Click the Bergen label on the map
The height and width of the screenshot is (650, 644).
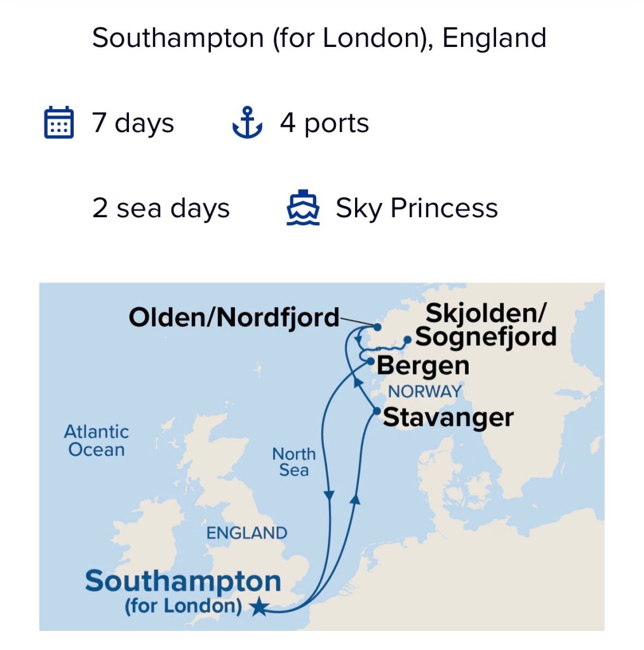point(423,366)
